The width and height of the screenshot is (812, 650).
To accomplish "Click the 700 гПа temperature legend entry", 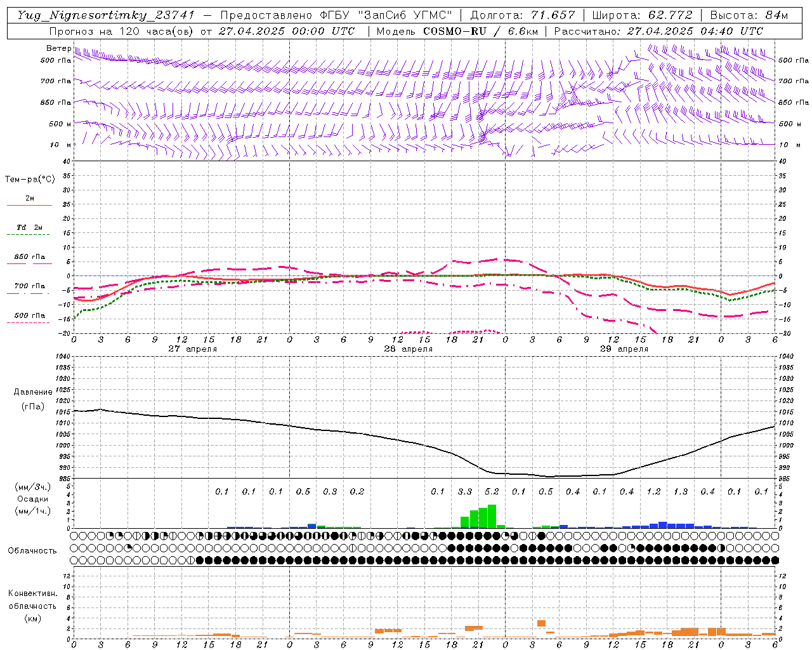I will pos(30,286).
